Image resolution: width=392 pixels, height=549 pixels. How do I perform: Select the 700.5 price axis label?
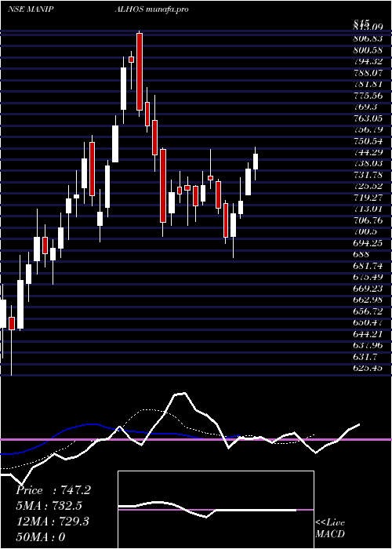[x=365, y=232]
